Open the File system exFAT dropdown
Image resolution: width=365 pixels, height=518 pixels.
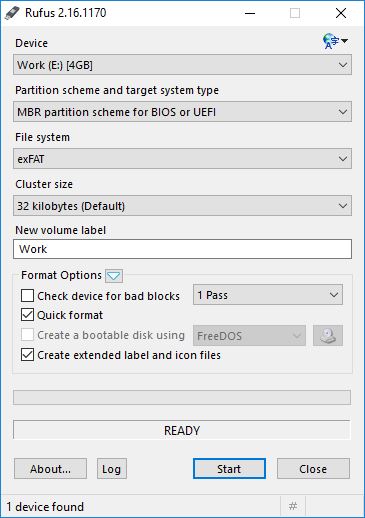(x=182, y=159)
